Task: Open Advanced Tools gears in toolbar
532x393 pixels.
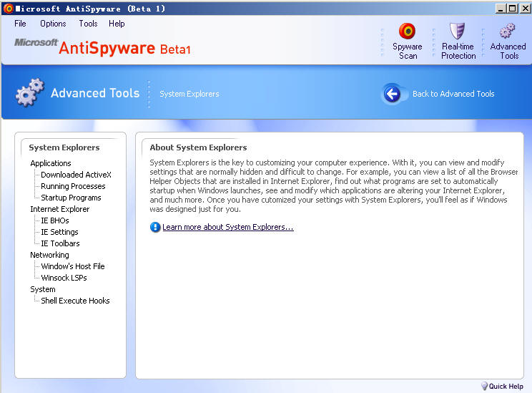Action: coord(507,31)
